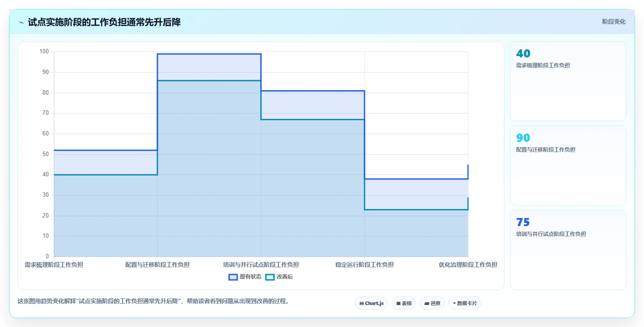This screenshot has height=327, width=644.
Task: Select the card showing value 75
Action: click(568, 250)
